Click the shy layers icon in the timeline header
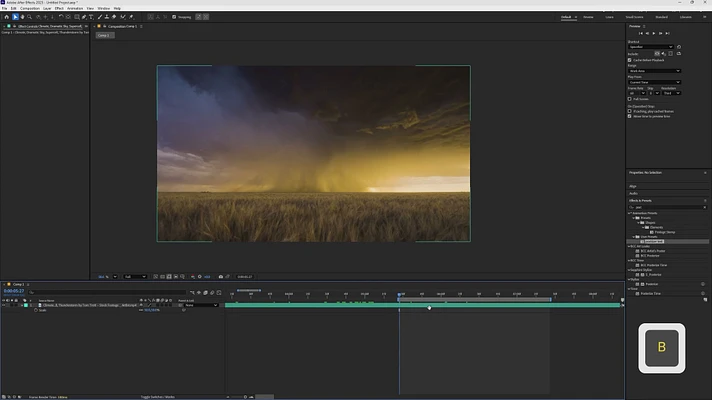The image size is (712, 400). (x=199, y=292)
